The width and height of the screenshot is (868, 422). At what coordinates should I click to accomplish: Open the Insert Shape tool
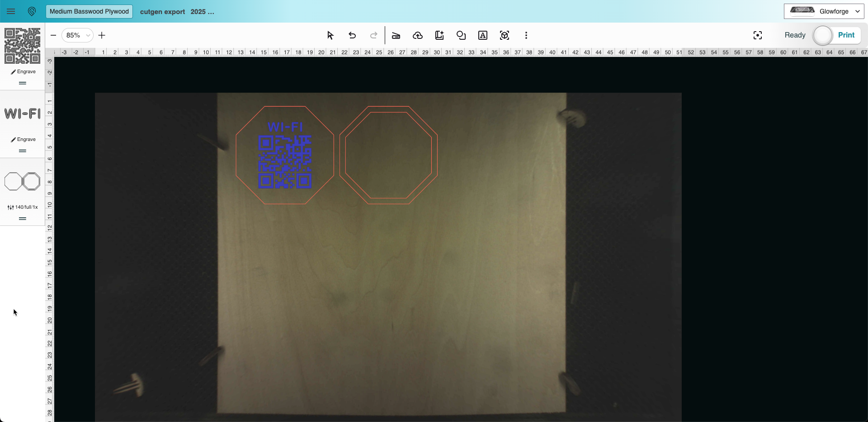point(461,35)
